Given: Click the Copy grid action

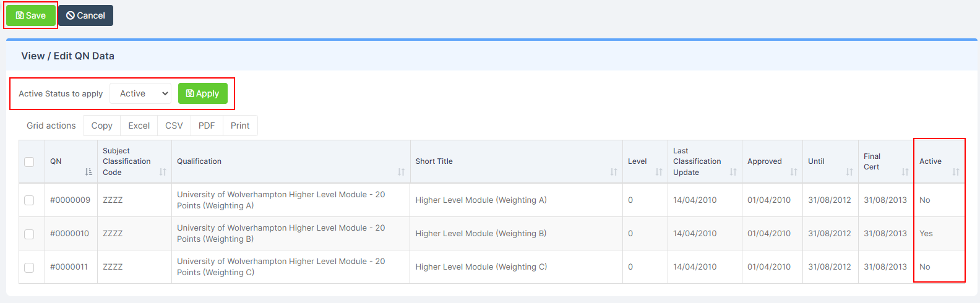Looking at the screenshot, I should tap(102, 126).
